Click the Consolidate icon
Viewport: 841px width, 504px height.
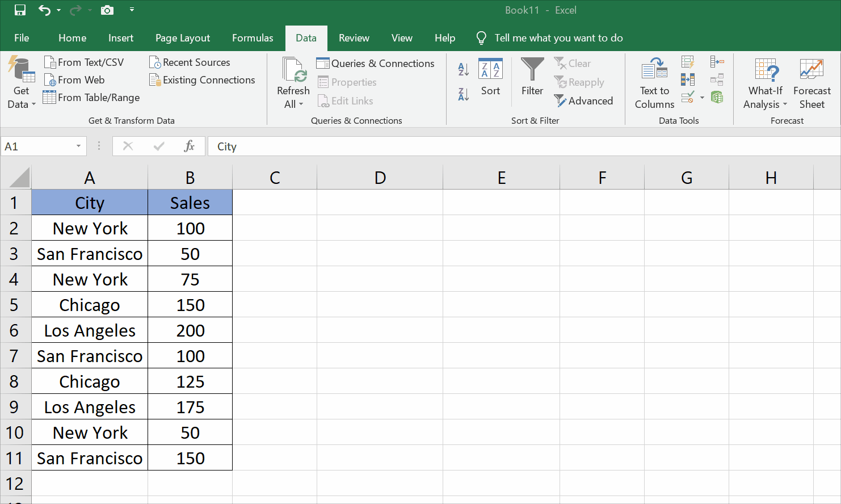tap(717, 61)
